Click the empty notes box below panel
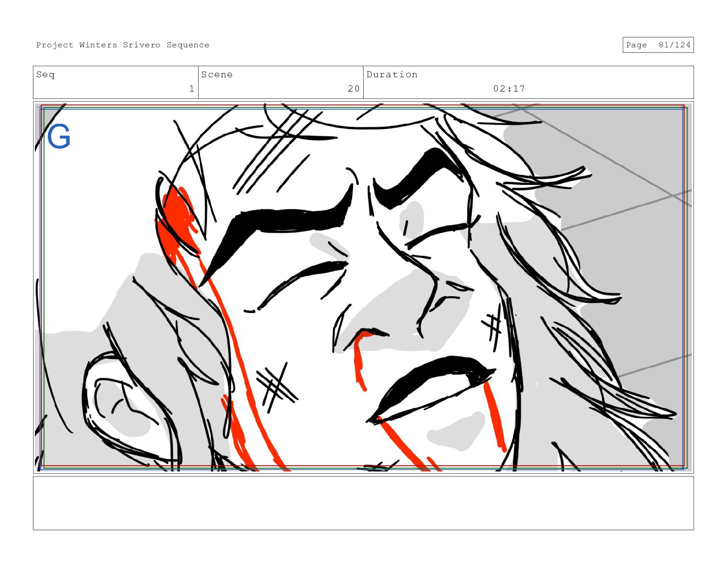Screen dimensions: 728x563 (363, 503)
